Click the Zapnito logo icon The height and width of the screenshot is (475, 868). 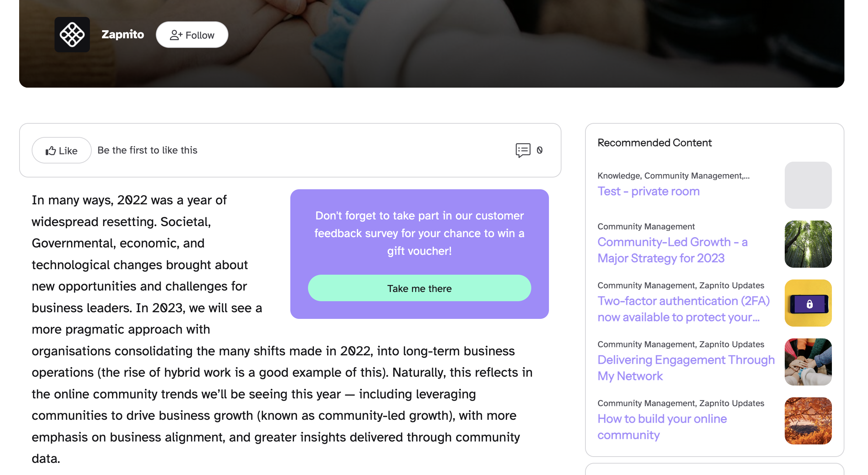tap(72, 35)
